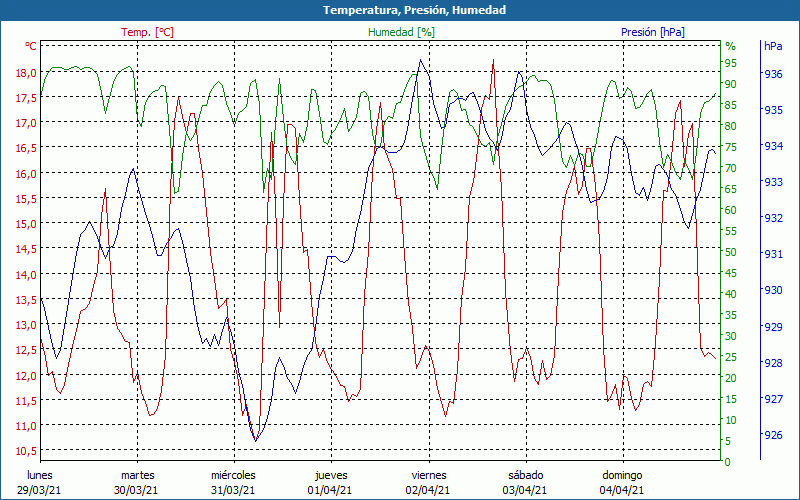Screen dimensions: 800x500
Task: Click the '75' humidity axis value
Action: point(731,147)
